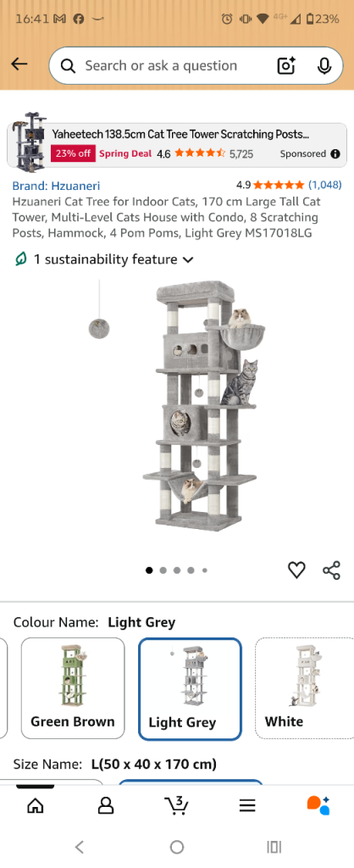Open the Brand: Hzuaneri link
This screenshot has height=868, width=354.
(x=56, y=186)
